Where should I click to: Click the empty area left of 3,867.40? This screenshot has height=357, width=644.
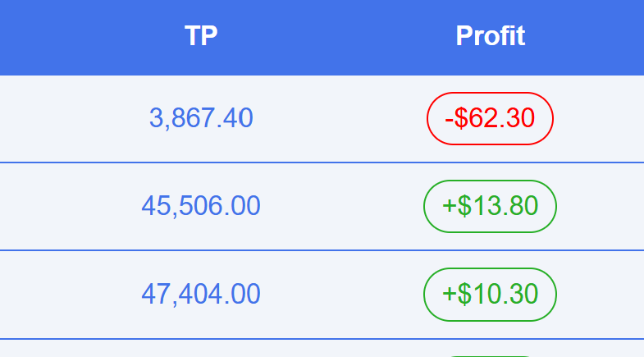[66, 118]
